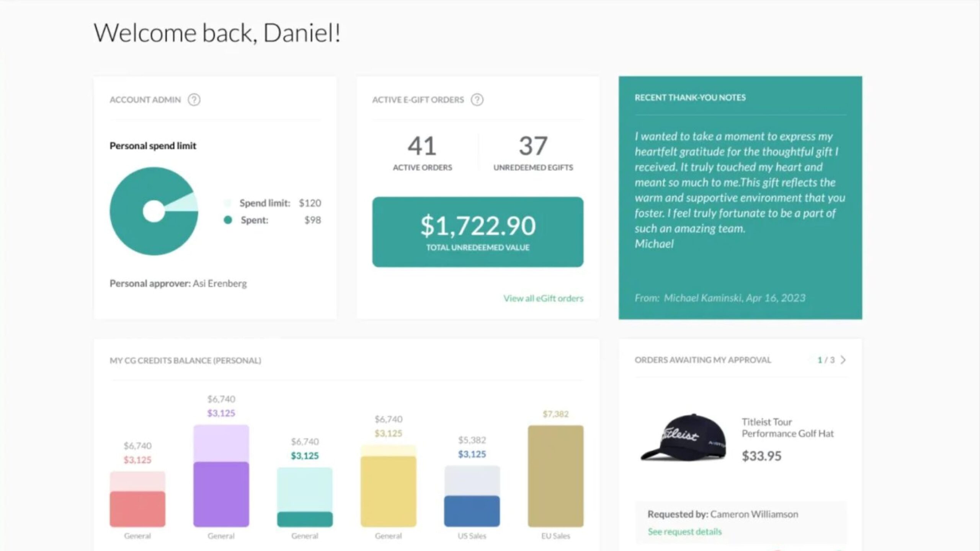The width and height of the screenshot is (980, 551).
Task: Select the $1,722.90 total unredeemed value banner
Action: [x=478, y=232]
